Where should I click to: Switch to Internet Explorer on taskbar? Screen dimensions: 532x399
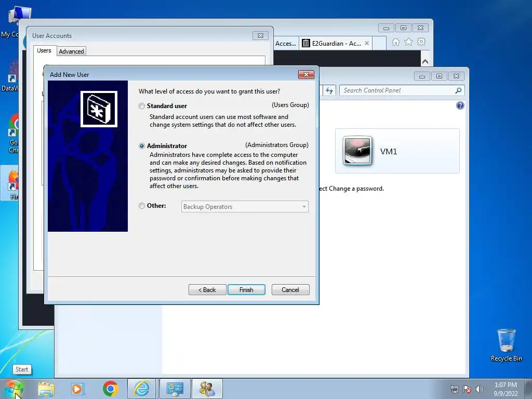pyautogui.click(x=141, y=389)
